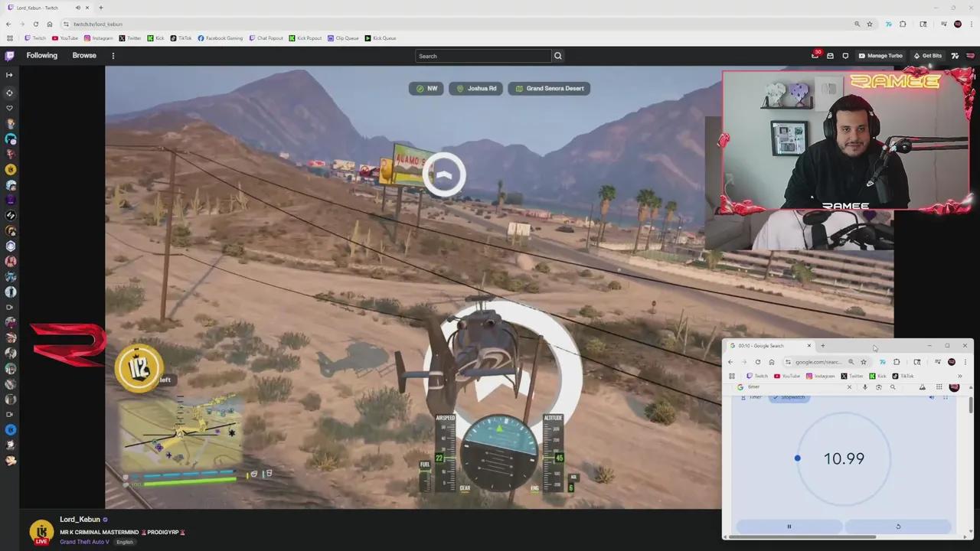Mute the Lord_Kebun Twitch browser tab
Viewport: 980px width, 551px height.
(x=78, y=8)
